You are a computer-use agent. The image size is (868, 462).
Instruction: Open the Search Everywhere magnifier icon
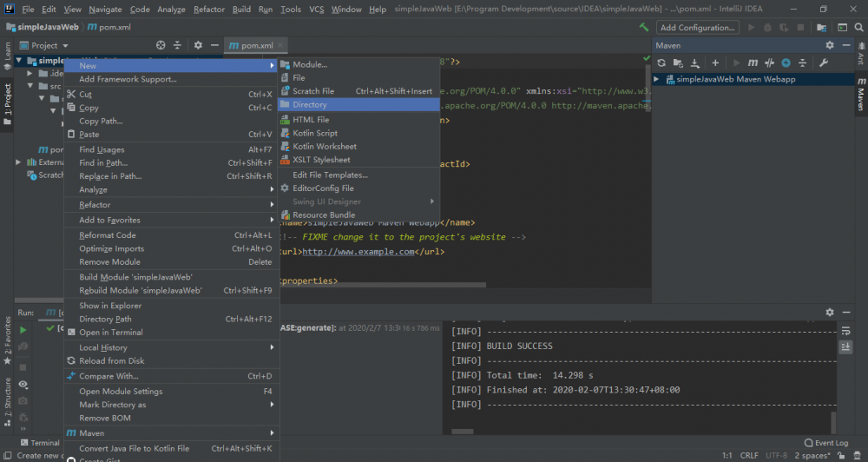click(858, 27)
